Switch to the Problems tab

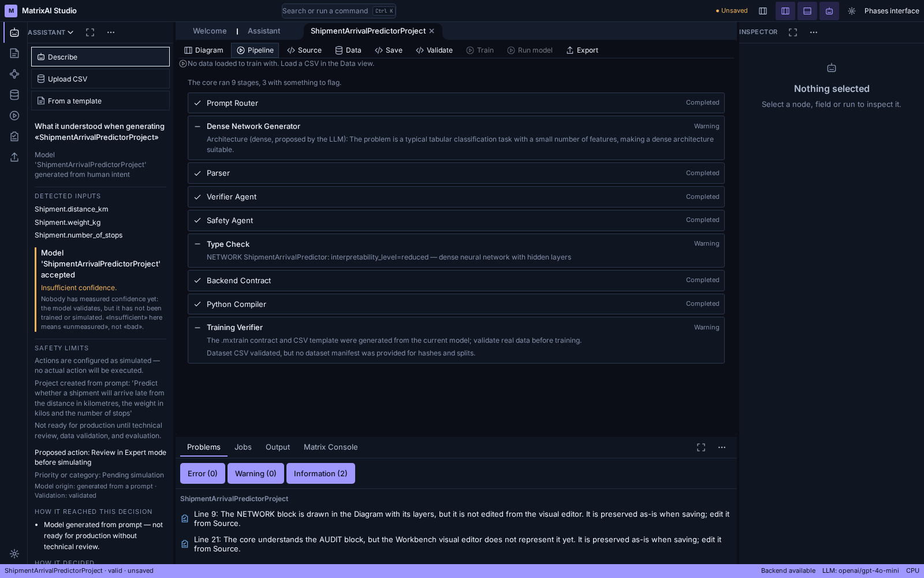204,447
